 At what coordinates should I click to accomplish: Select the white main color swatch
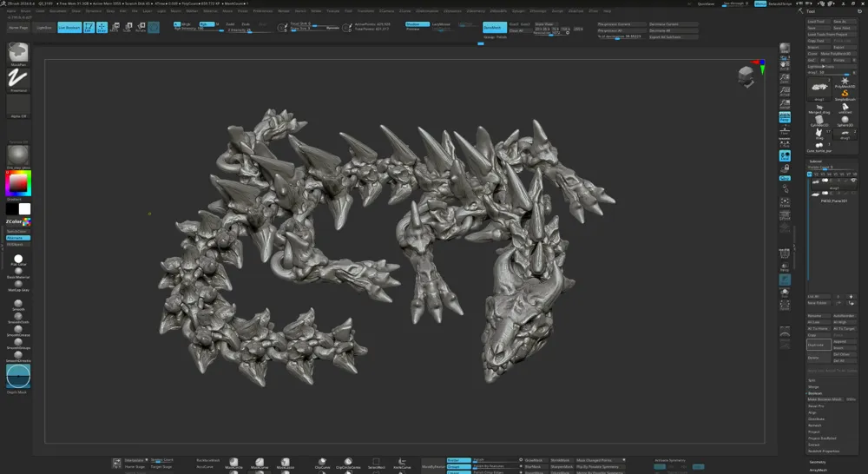(x=24, y=208)
